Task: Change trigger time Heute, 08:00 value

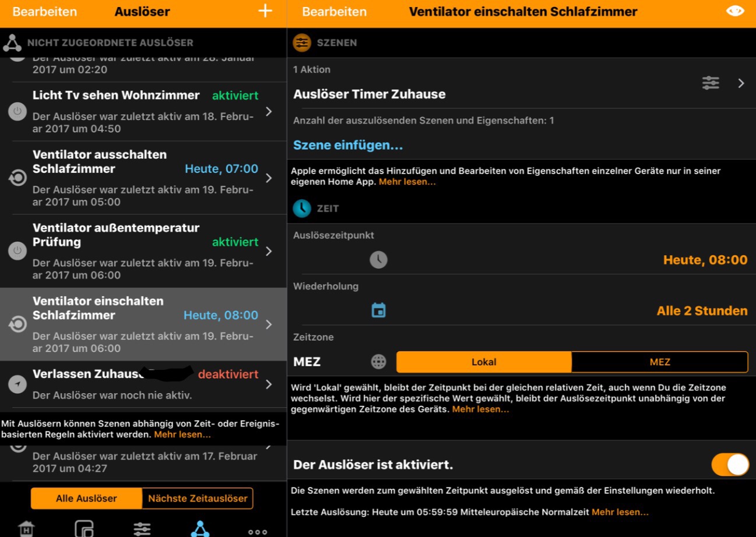Action: [705, 260]
